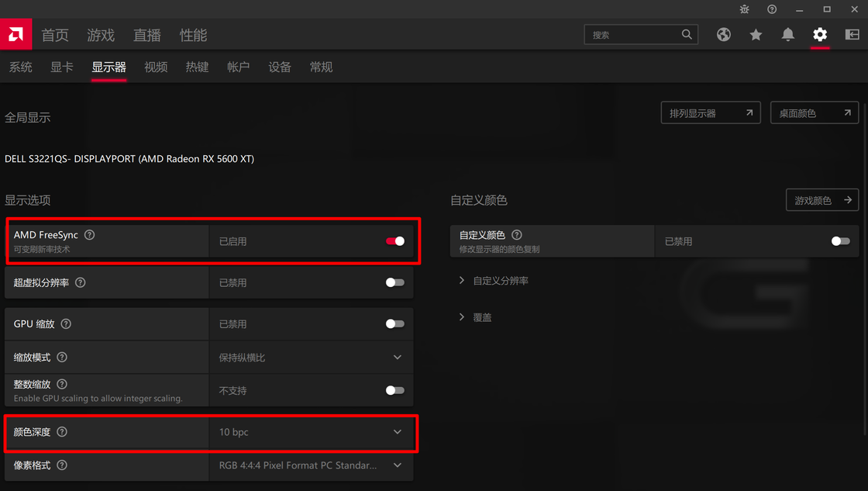
Task: Click the 不支持 status text
Action: tap(232, 391)
